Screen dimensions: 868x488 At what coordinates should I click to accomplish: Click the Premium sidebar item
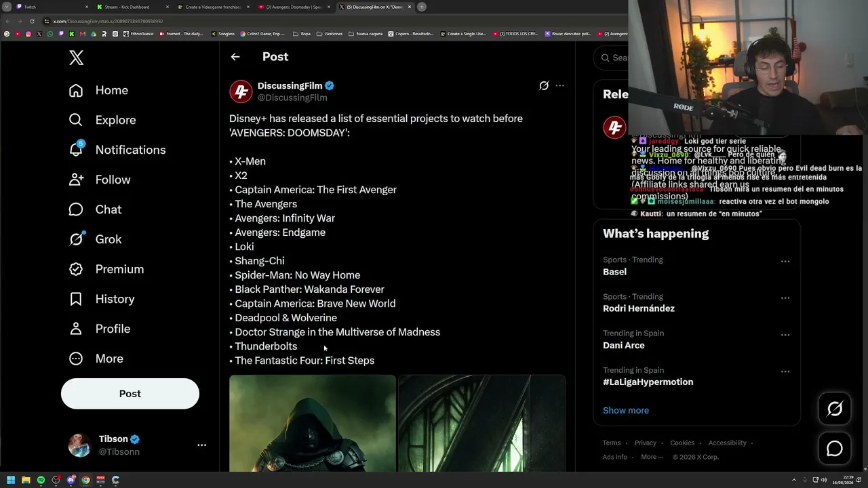pyautogui.click(x=106, y=269)
